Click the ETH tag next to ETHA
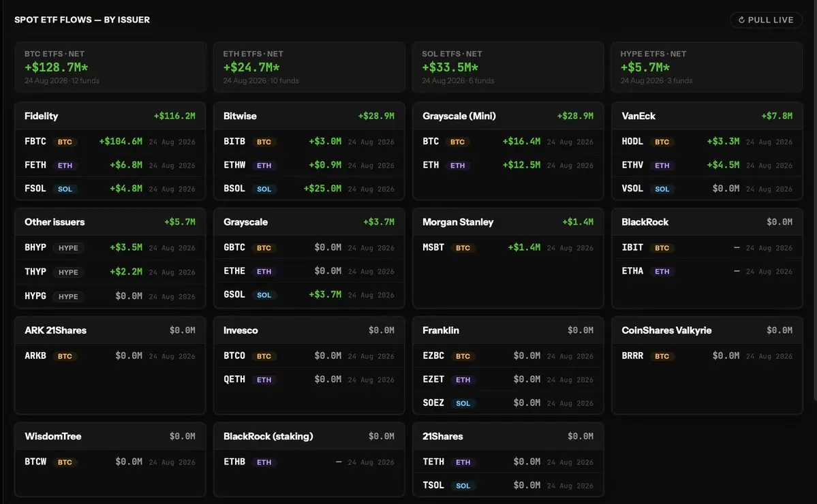The width and height of the screenshot is (817, 504). [x=662, y=272]
